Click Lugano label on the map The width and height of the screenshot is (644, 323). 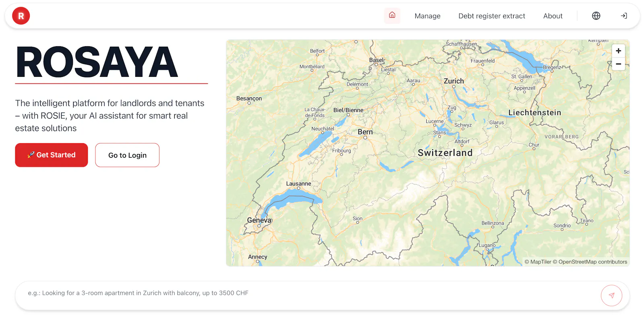tap(487, 245)
